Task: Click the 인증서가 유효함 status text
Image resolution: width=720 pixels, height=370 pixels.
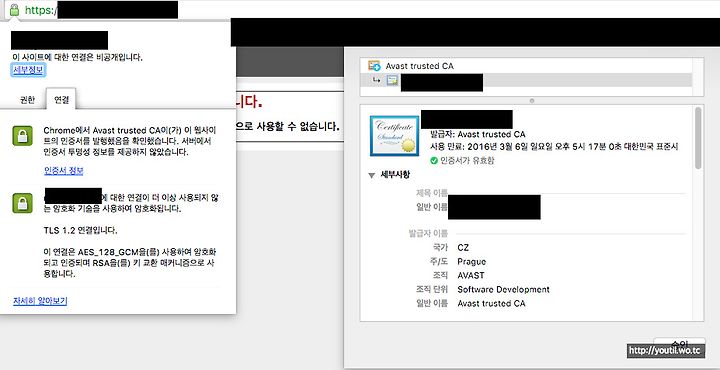Action: pyautogui.click(x=468, y=161)
